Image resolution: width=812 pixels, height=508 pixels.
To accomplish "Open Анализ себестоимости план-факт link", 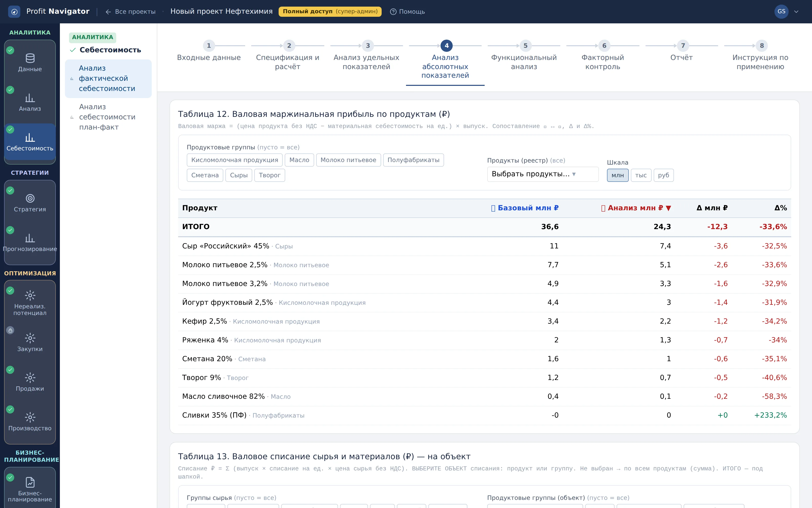I will [108, 117].
